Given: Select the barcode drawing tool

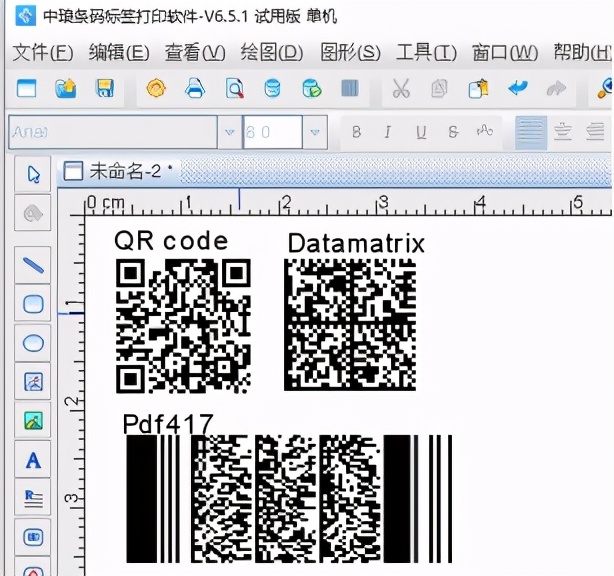Looking at the screenshot, I should coord(33,537).
